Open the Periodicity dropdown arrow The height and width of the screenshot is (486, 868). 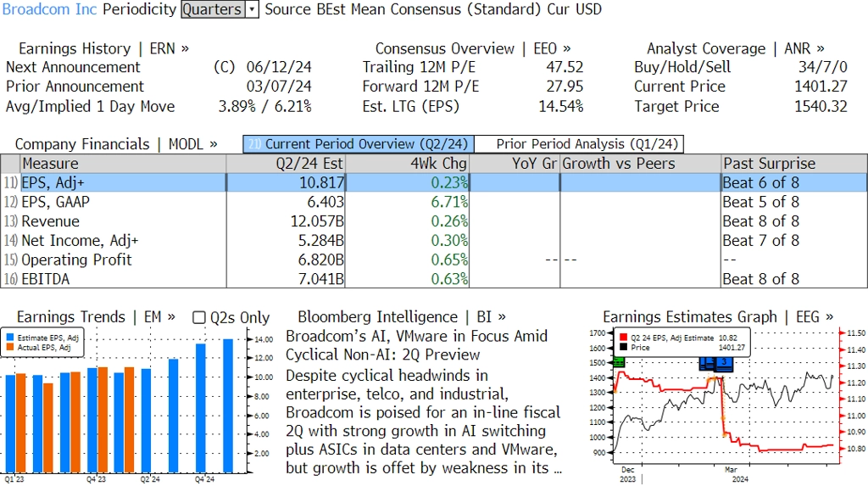[252, 9]
